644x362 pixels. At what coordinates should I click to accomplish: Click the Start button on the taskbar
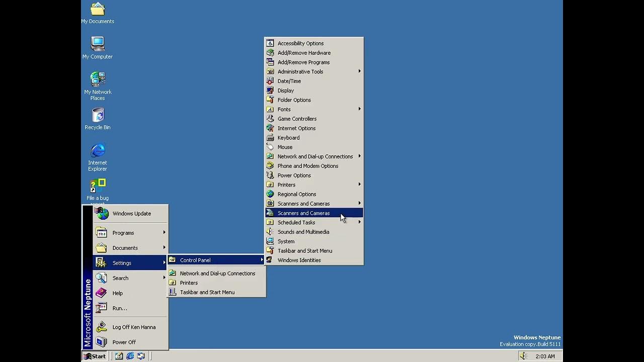pyautogui.click(x=95, y=356)
